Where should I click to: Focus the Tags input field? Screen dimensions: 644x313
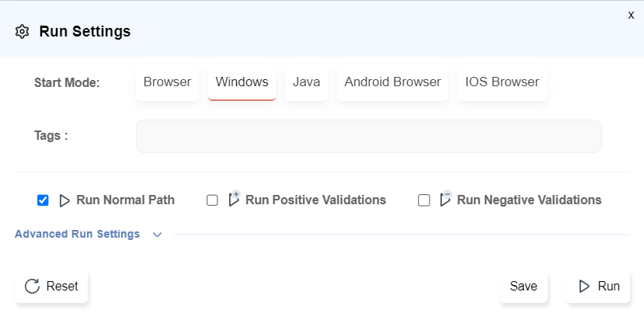click(368, 136)
